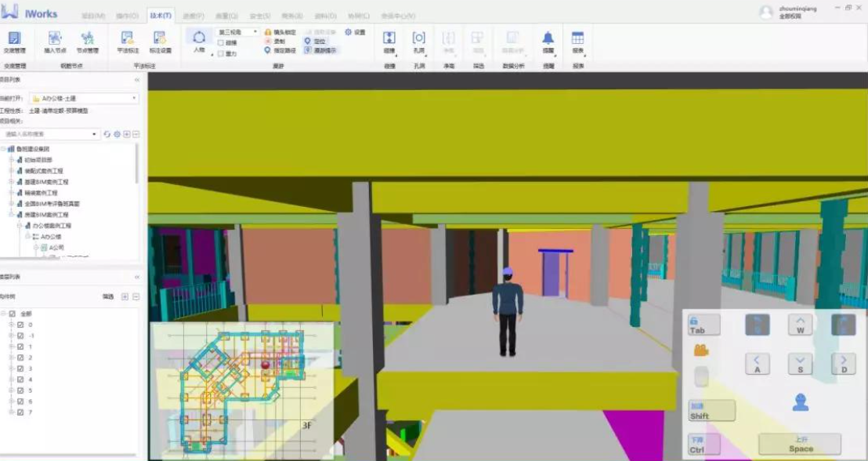Click the Space 上升 button

pos(801,445)
